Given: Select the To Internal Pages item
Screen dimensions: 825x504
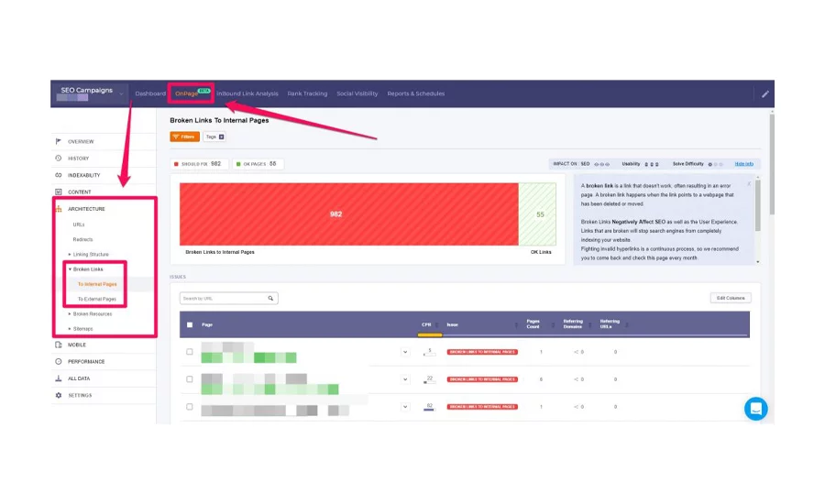Looking at the screenshot, I should [x=97, y=284].
